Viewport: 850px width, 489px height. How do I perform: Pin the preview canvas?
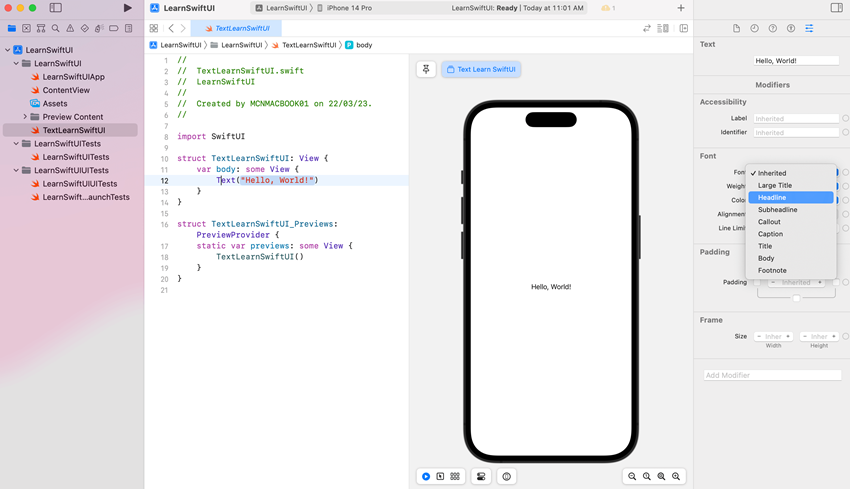tap(426, 69)
